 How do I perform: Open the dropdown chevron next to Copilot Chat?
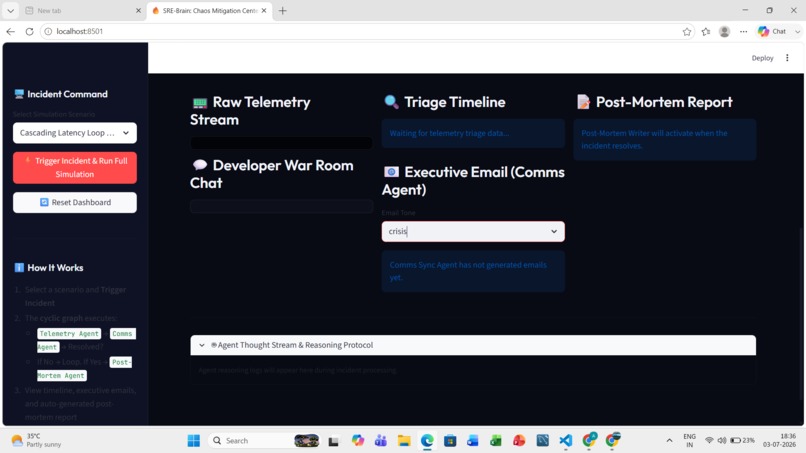797,31
